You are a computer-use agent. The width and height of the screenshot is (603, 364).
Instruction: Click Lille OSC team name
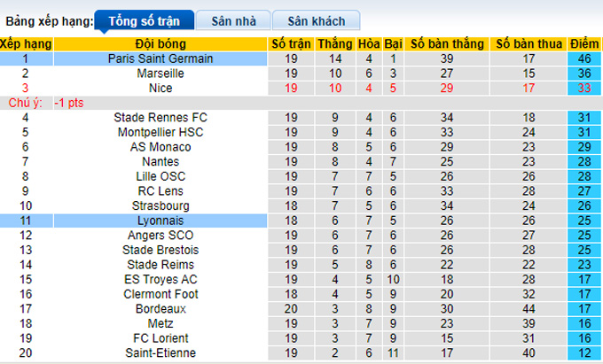[161, 176]
